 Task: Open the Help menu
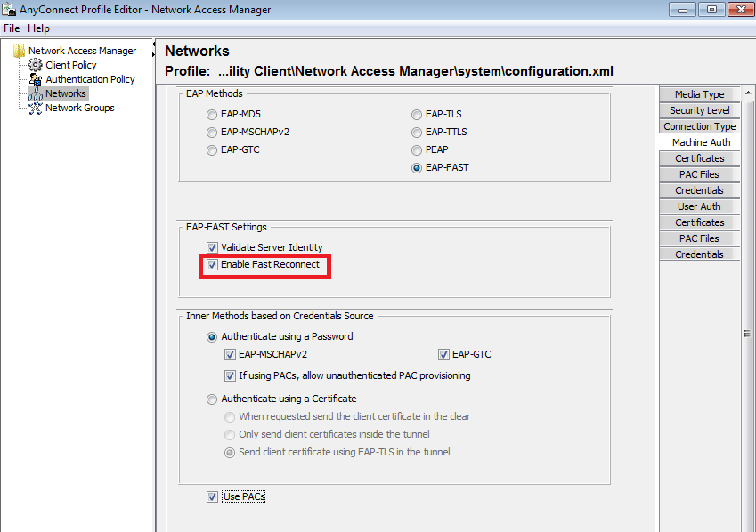(x=38, y=28)
